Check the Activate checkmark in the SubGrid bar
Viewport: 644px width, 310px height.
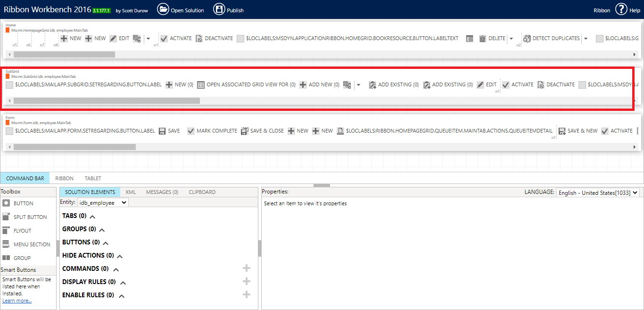click(x=506, y=84)
